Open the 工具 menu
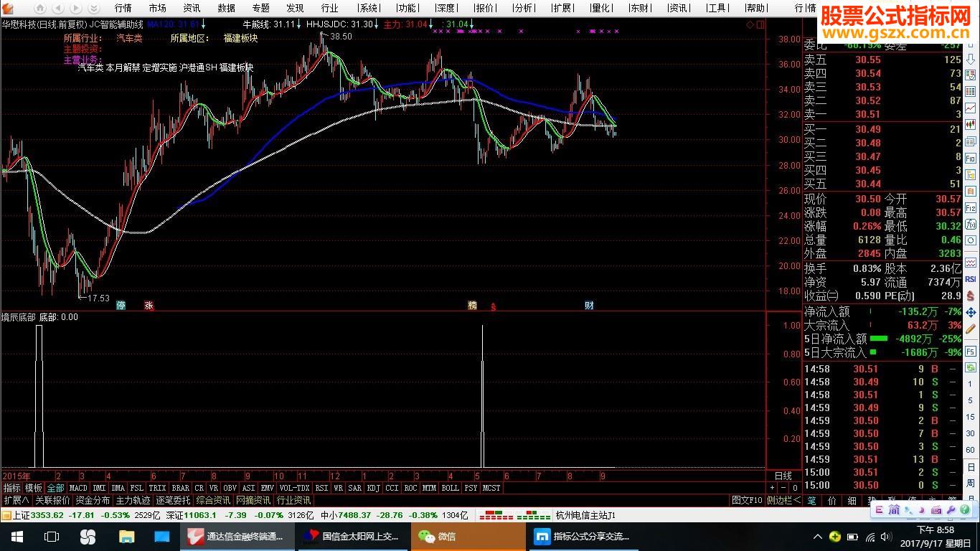Viewport: 980px width, 551px height. point(717,8)
